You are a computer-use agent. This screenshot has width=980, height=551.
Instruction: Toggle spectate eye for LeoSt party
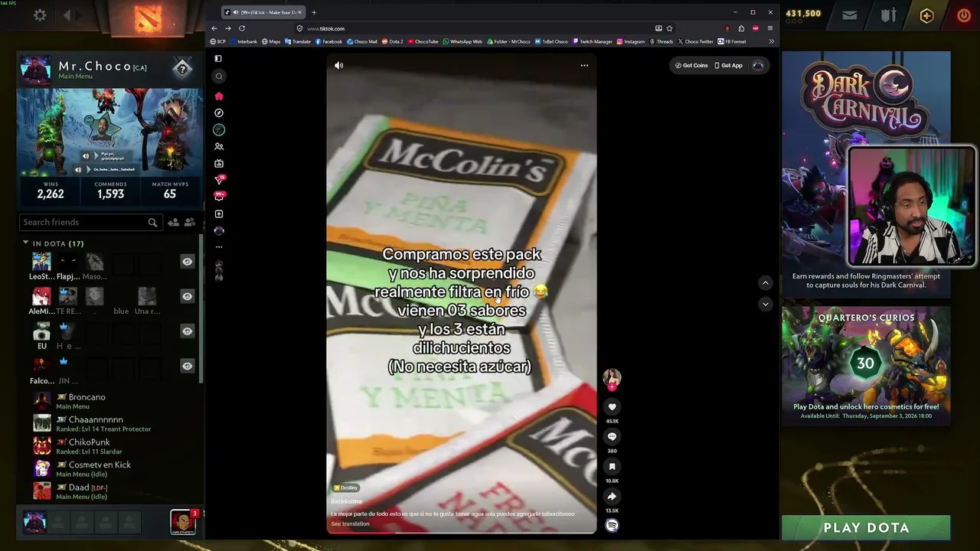(x=187, y=262)
